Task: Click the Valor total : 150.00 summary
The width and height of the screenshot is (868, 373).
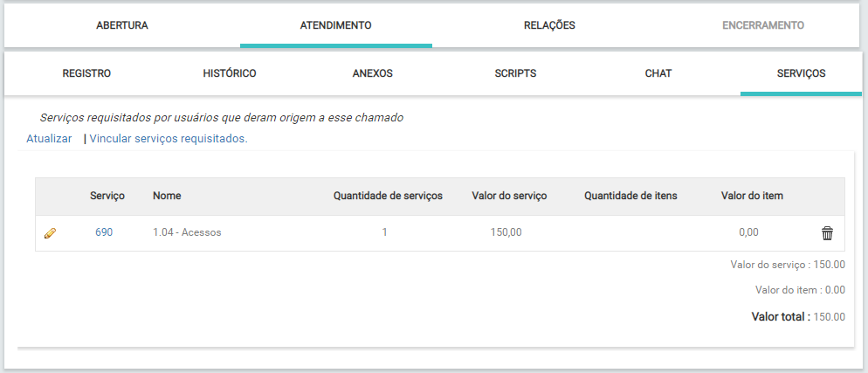Action: (798, 317)
